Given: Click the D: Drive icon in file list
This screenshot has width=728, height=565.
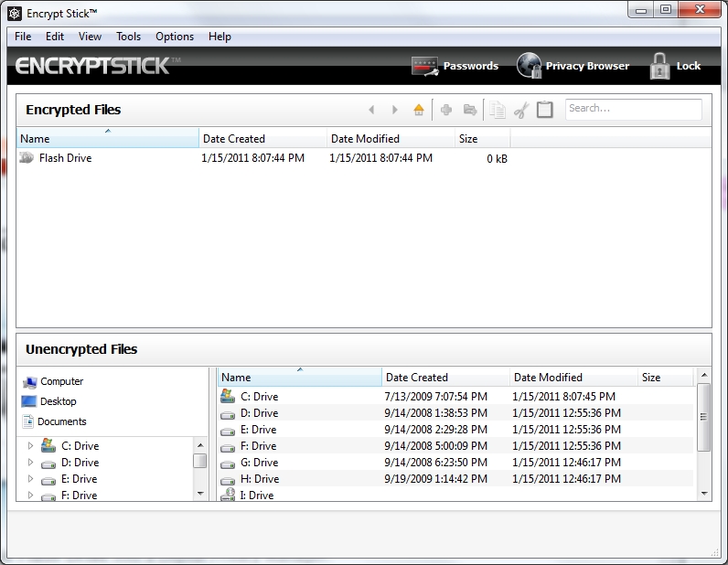Looking at the screenshot, I should pos(228,414).
